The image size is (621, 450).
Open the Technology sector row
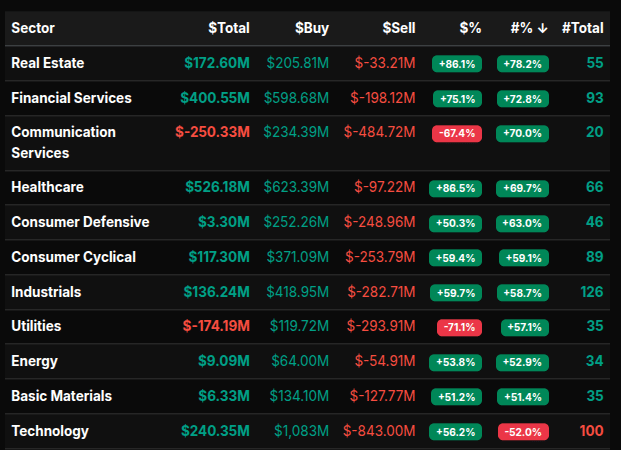[50, 431]
